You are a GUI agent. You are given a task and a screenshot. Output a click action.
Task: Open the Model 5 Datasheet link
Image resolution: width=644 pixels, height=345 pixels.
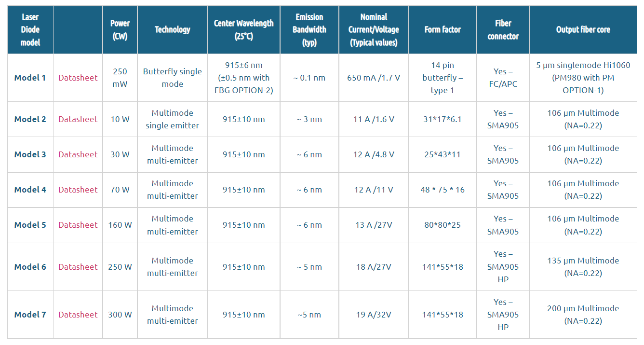point(78,225)
